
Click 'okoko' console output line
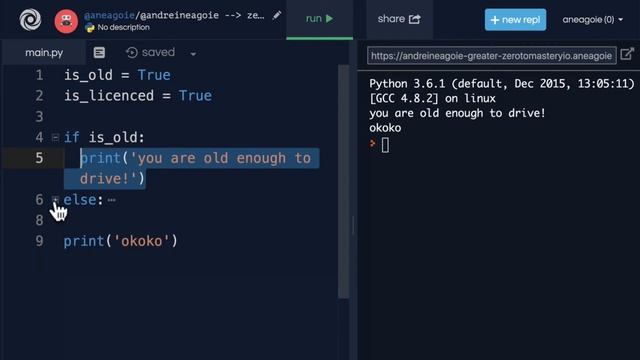click(x=385, y=128)
